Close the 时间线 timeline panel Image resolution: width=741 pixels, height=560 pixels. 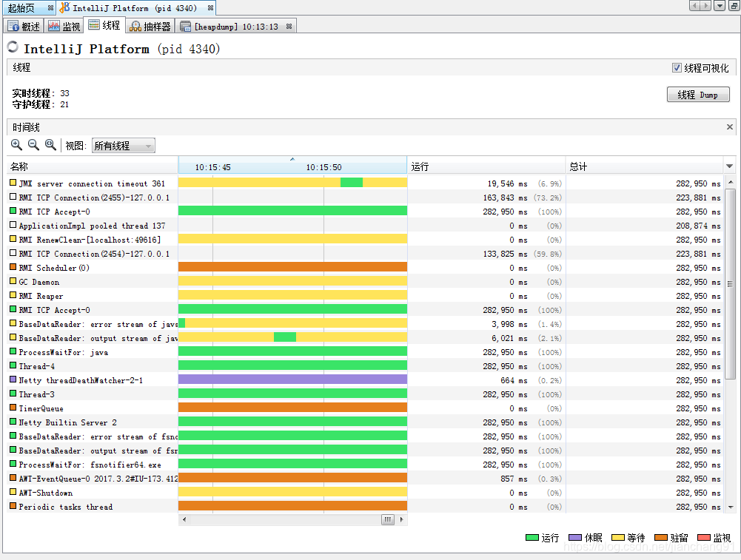tap(730, 127)
